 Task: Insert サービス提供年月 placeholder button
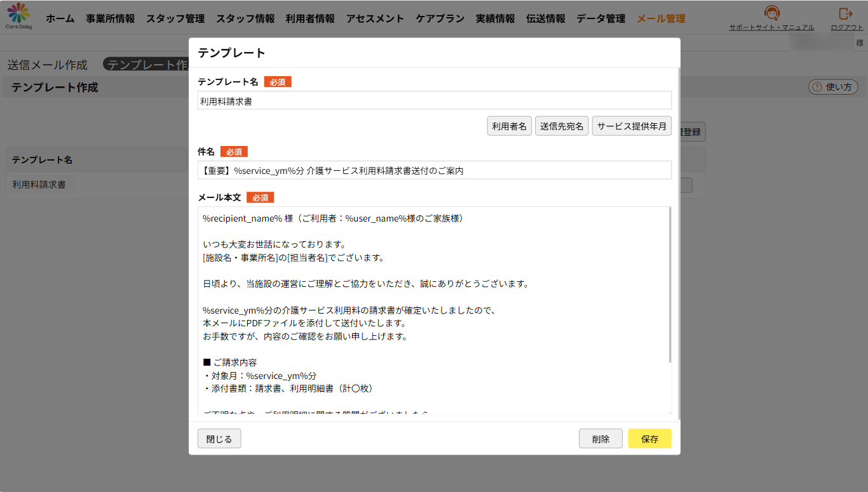[632, 126]
